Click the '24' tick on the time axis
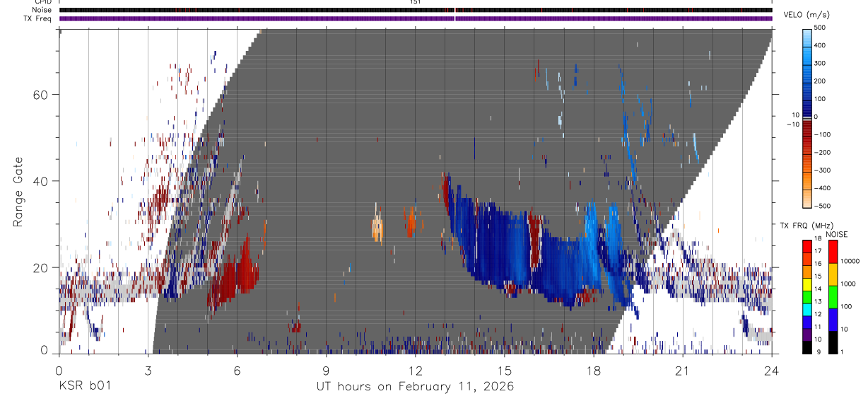The image size is (868, 401). tap(772, 371)
